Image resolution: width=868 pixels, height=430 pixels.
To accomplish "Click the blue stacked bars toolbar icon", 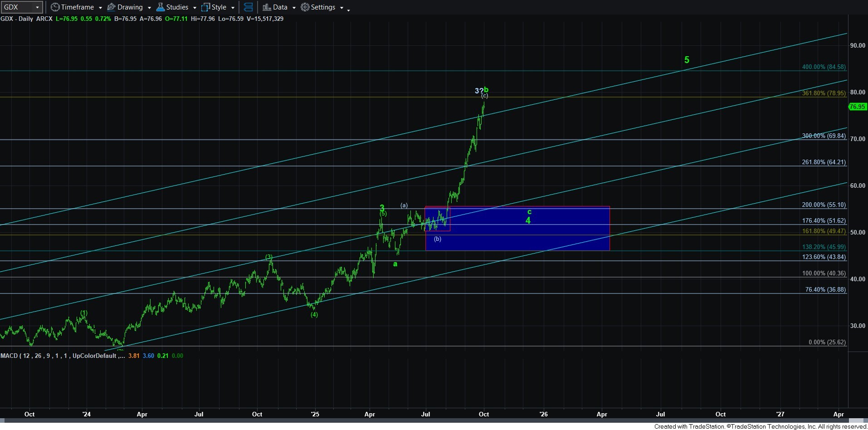I will (248, 7).
